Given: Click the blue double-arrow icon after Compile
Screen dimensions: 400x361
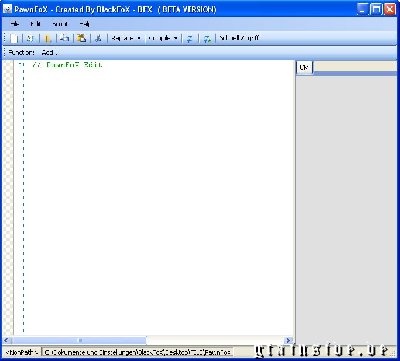Looking at the screenshot, I should point(189,38).
